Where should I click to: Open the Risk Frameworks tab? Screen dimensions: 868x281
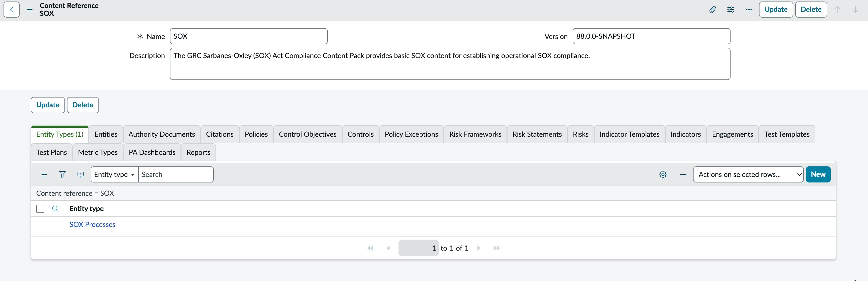(x=475, y=134)
